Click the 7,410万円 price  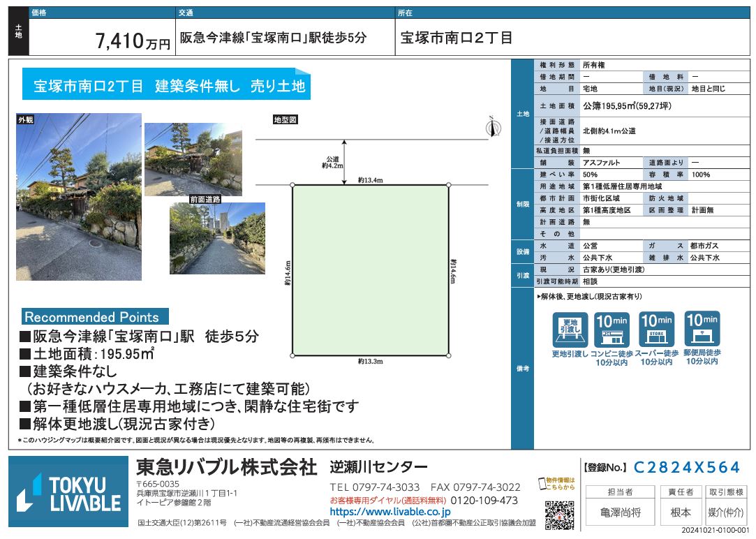coord(132,42)
